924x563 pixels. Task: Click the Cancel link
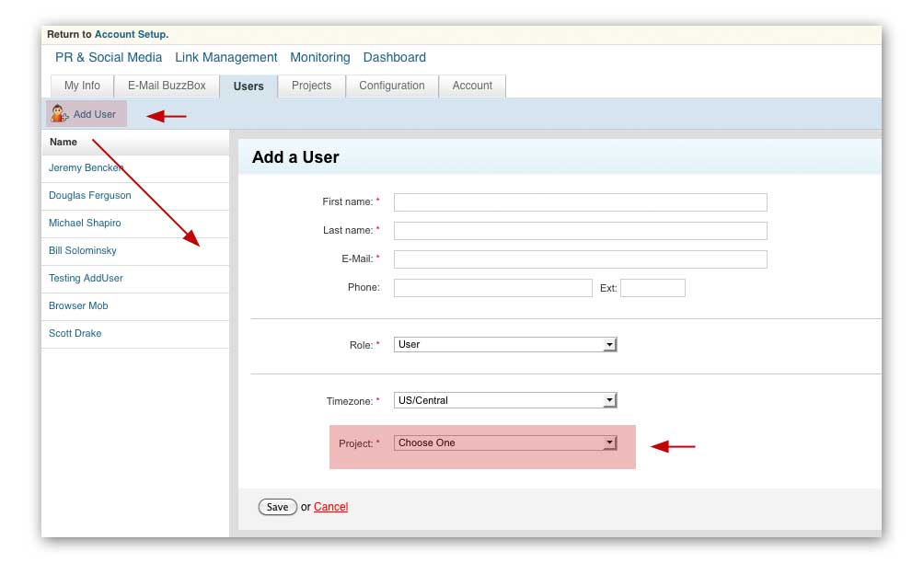pos(330,507)
